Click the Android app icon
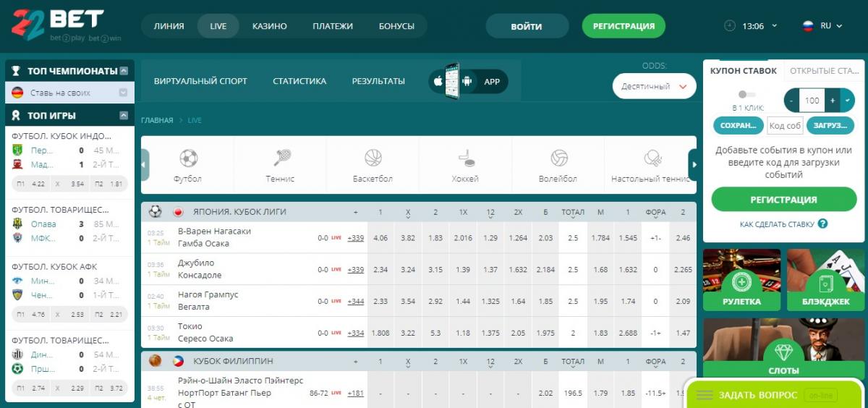Image resolution: width=868 pixels, height=408 pixels. [467, 82]
